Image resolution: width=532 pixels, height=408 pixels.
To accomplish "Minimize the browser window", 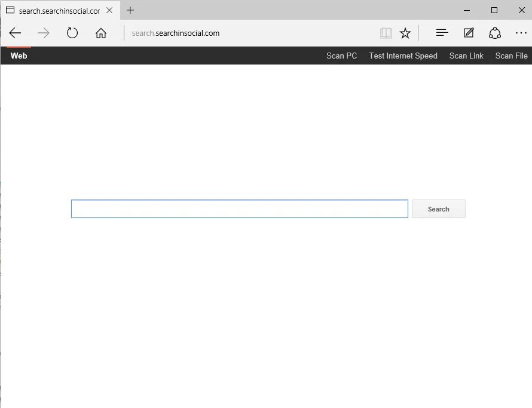I will click(467, 11).
